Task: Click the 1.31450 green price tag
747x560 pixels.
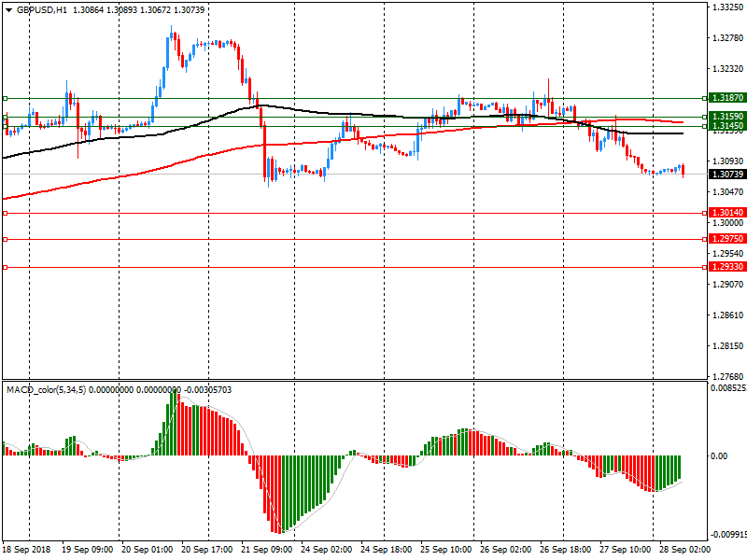Action: [x=726, y=126]
